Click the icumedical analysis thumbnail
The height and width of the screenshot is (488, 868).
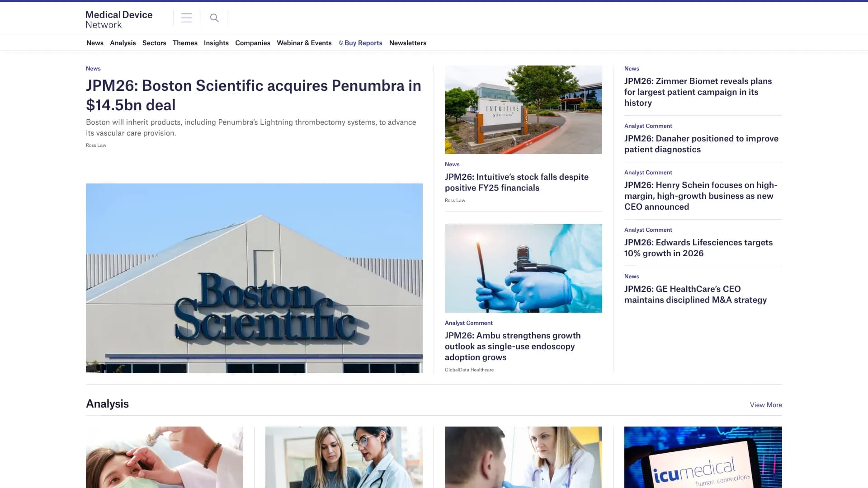(x=703, y=457)
